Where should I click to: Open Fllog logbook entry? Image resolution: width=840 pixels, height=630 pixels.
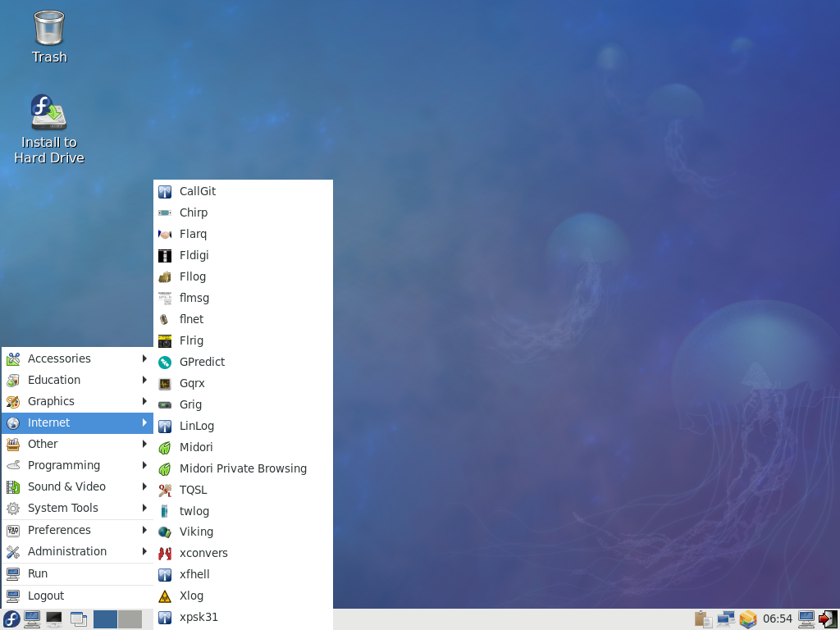coord(243,277)
